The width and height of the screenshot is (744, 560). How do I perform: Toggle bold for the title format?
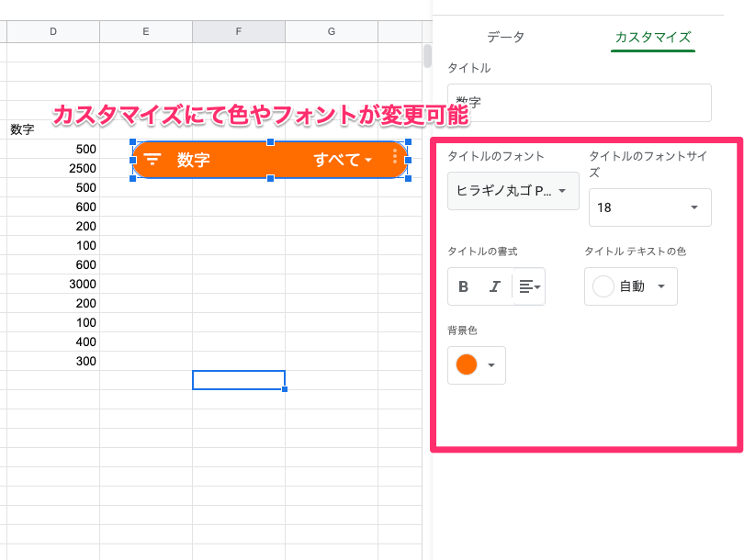[464, 286]
